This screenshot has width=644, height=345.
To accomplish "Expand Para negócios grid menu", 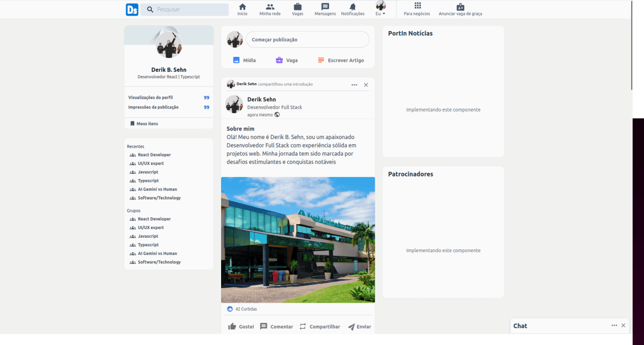I will (x=418, y=6).
